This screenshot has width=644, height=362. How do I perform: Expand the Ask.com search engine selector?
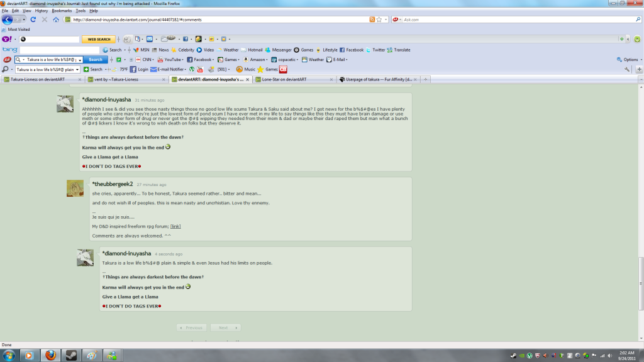[x=397, y=19]
